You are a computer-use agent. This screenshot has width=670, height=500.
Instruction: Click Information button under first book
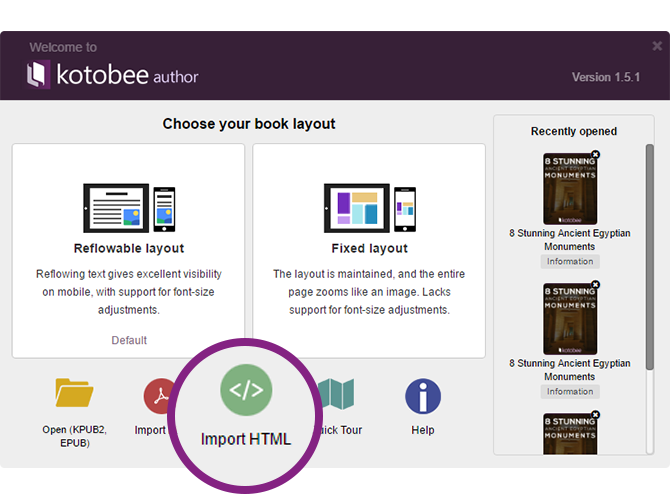pyautogui.click(x=569, y=262)
